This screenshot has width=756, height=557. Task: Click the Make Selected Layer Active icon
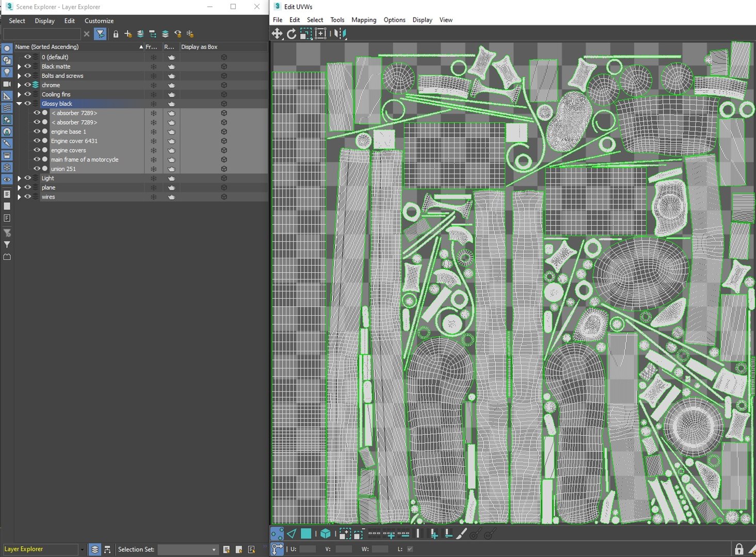pyautogui.click(x=165, y=34)
